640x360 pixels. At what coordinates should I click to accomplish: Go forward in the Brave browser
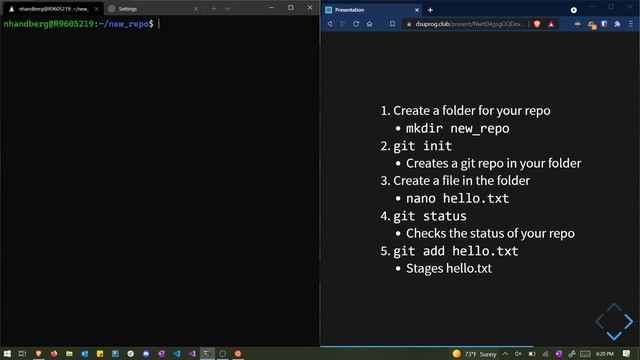coord(343,24)
